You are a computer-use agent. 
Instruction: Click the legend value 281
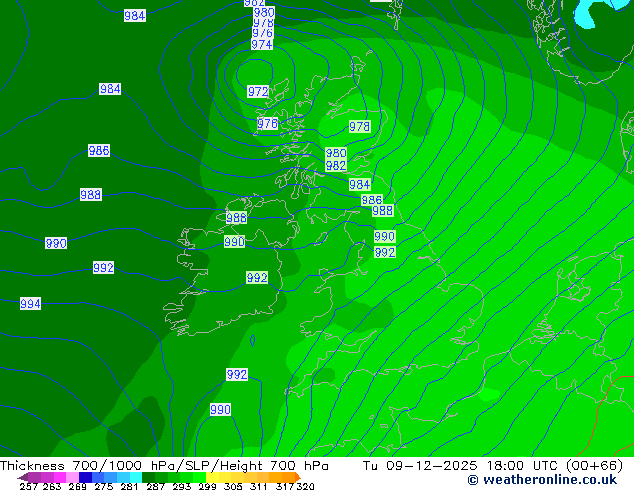click(x=129, y=486)
